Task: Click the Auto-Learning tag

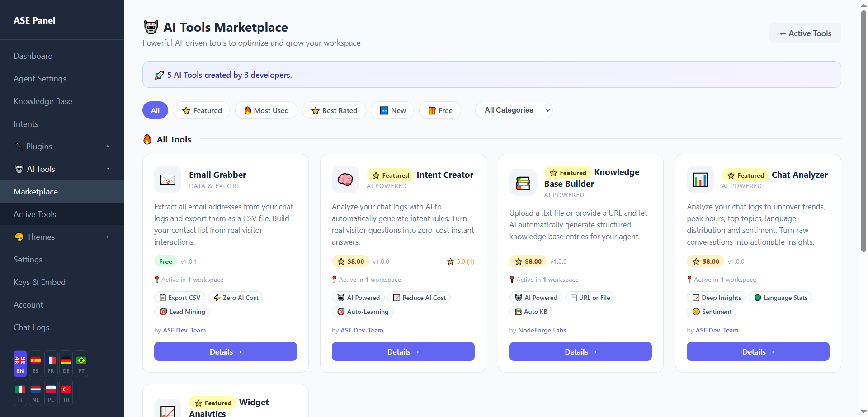Action: point(363,312)
